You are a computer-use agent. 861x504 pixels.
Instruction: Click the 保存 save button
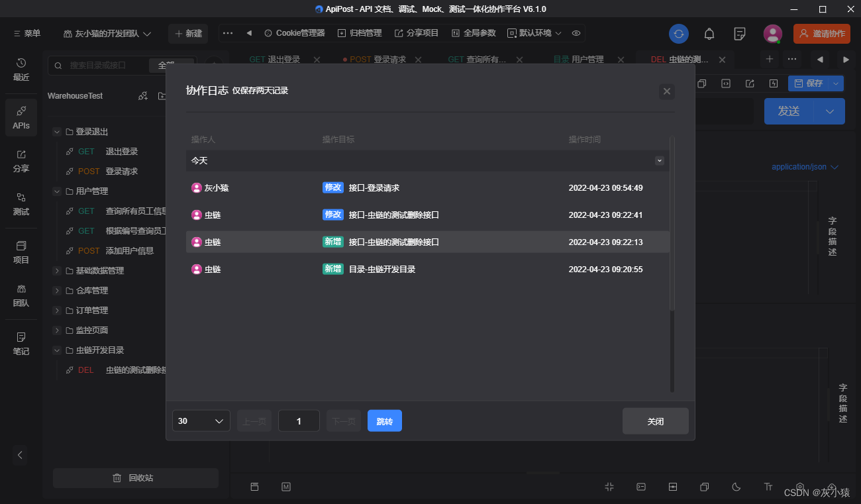tap(808, 83)
